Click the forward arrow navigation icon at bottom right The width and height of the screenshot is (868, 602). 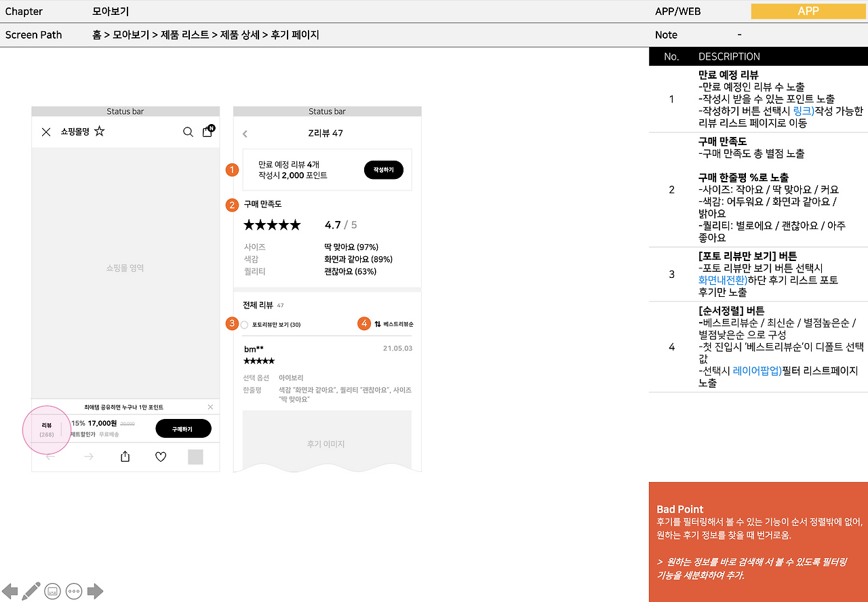[95, 590]
